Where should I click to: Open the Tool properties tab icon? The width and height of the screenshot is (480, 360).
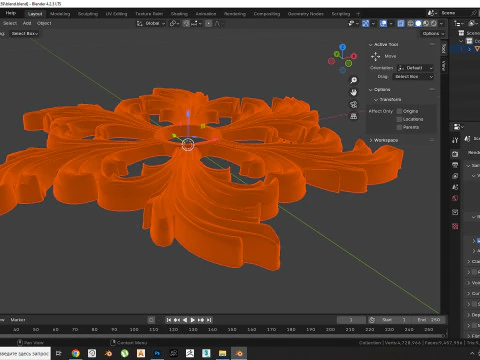pyautogui.click(x=455, y=140)
